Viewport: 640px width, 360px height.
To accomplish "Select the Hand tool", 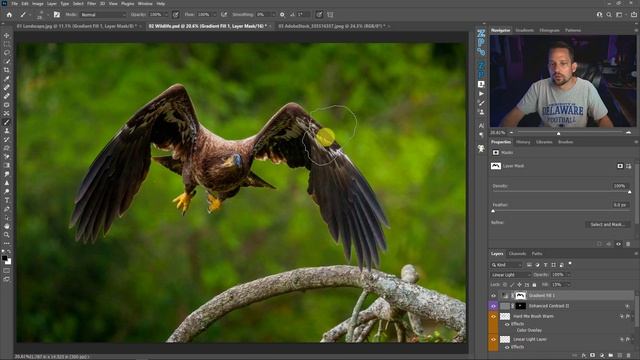I will 7,226.
